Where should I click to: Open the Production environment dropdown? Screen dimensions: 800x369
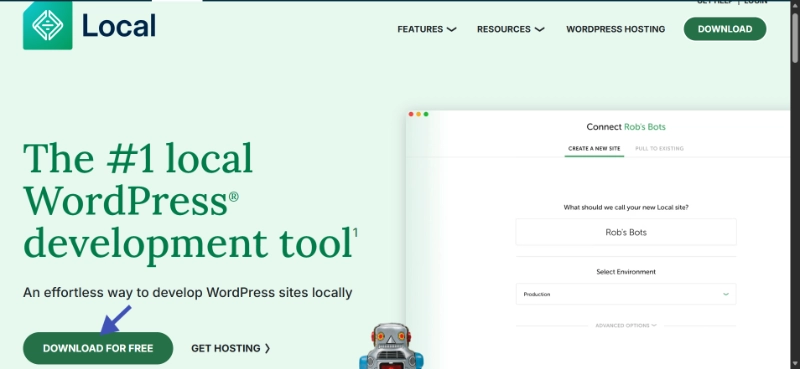click(x=626, y=294)
